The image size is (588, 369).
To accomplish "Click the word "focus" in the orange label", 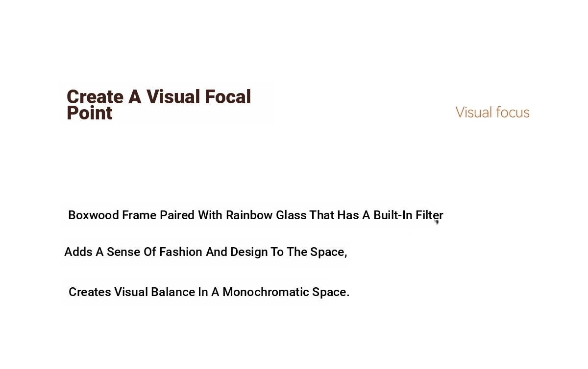I will [x=513, y=113].
